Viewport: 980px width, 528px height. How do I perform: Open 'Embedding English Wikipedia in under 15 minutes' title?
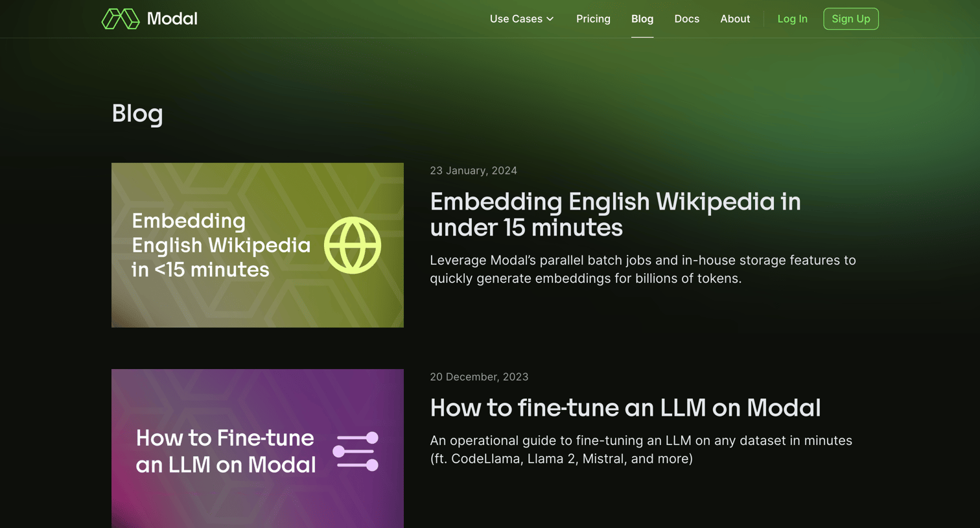click(615, 214)
